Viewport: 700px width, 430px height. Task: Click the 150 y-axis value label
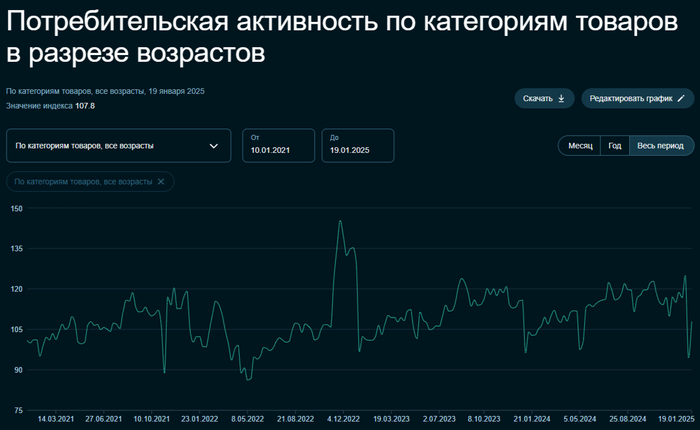click(x=16, y=208)
